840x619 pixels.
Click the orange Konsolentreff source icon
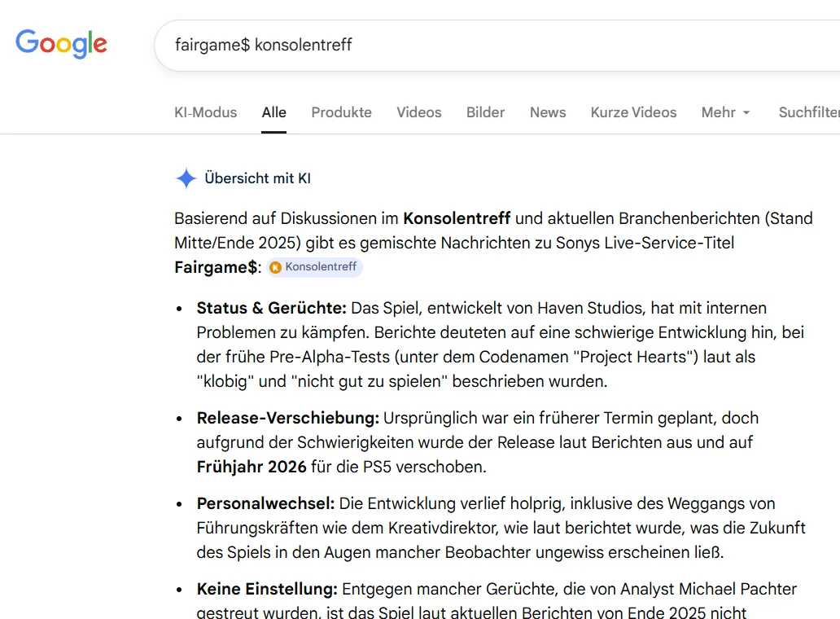(x=275, y=267)
